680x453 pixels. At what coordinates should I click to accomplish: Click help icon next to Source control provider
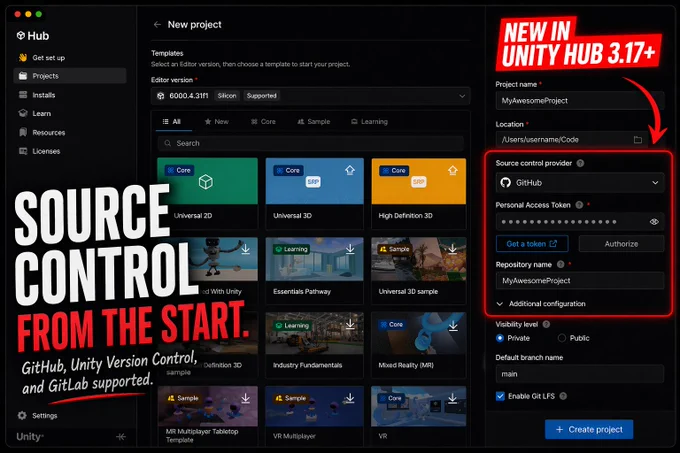(x=580, y=163)
